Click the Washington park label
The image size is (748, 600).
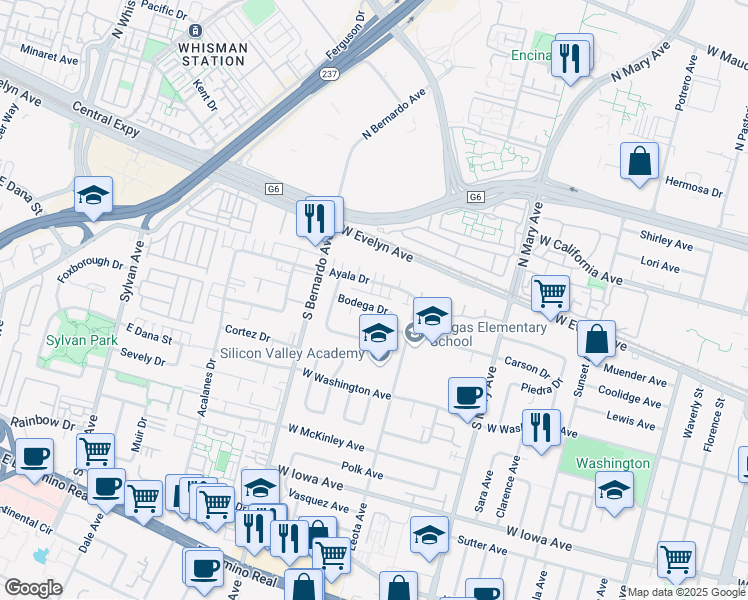point(613,463)
